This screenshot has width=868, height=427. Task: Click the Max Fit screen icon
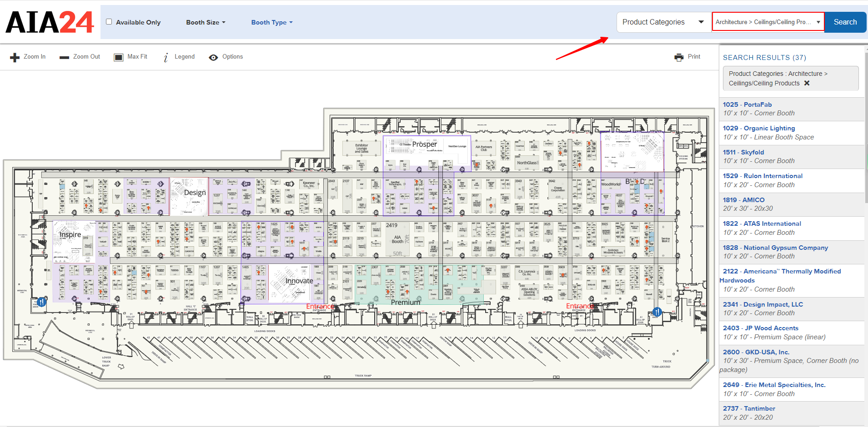119,57
